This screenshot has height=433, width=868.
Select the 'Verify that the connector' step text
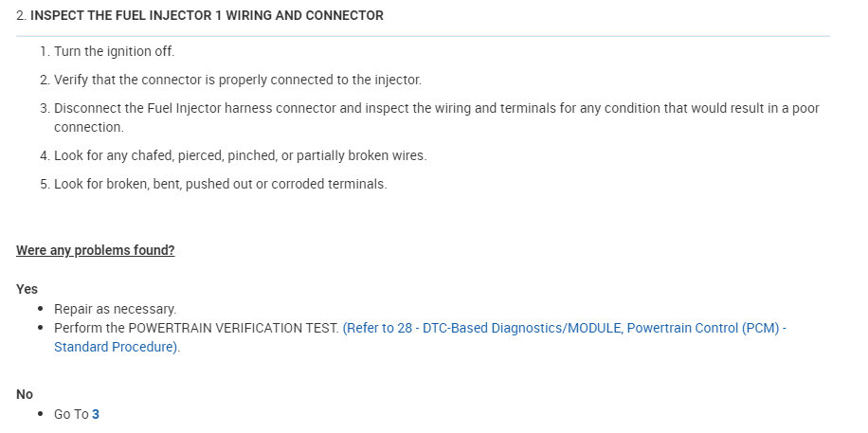237,80
